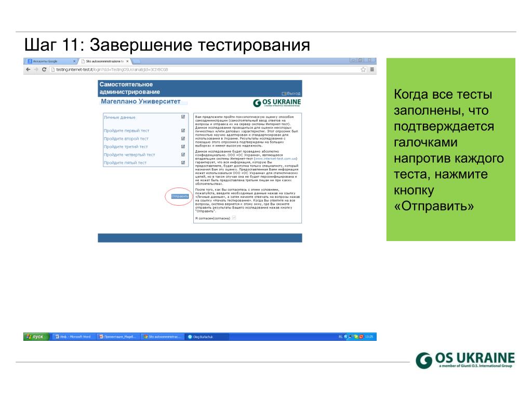The height and width of the screenshot is (399, 532).
Task: Toggle the checkbox next to Пройдите пятый тест
Action: 183,163
